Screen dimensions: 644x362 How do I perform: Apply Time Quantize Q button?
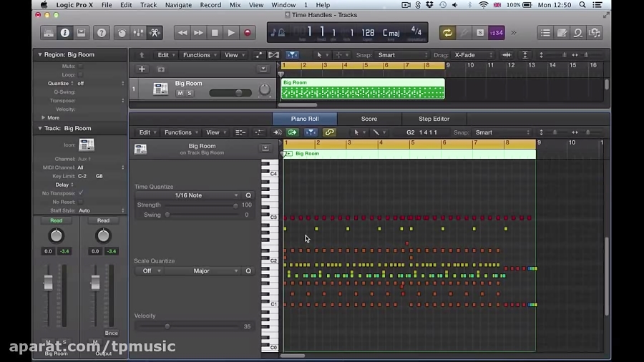coord(248,195)
